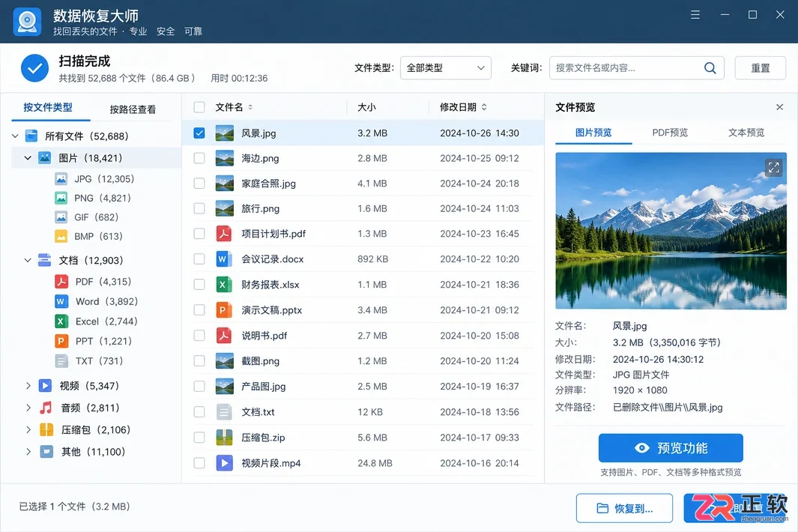The image size is (798, 532).
Task: Expand the 压缩包 tree node
Action: [x=28, y=429]
